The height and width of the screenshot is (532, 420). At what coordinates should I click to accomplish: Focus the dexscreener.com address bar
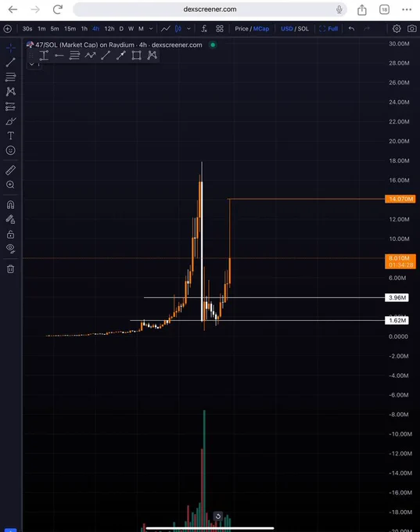click(210, 9)
